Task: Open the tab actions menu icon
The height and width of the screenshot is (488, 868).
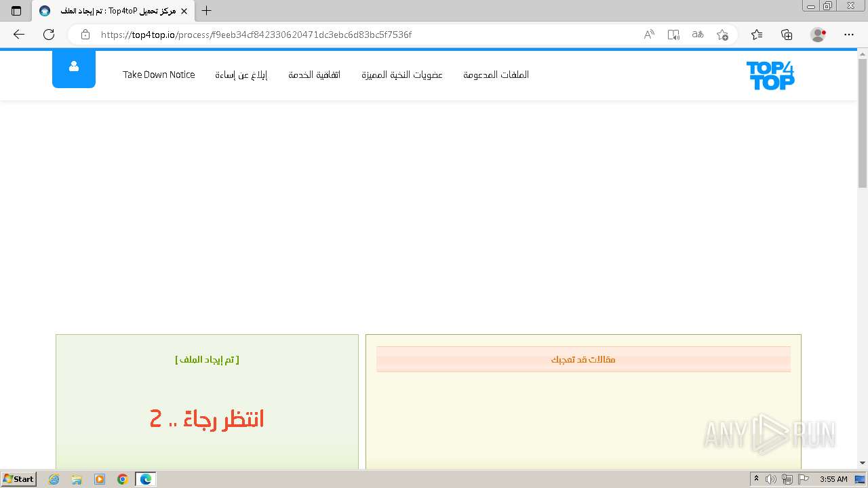Action: point(16,11)
